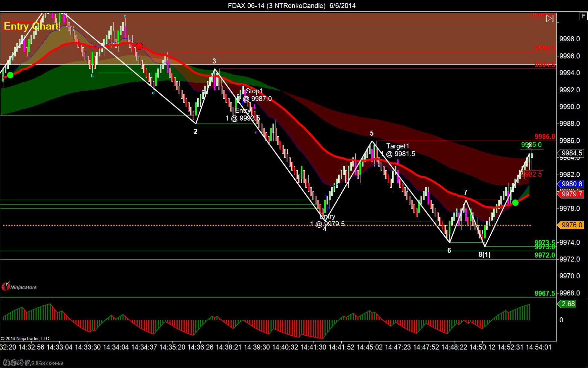Select the blue 9980.8 price marker
This screenshot has width=588, height=368.
(x=571, y=184)
